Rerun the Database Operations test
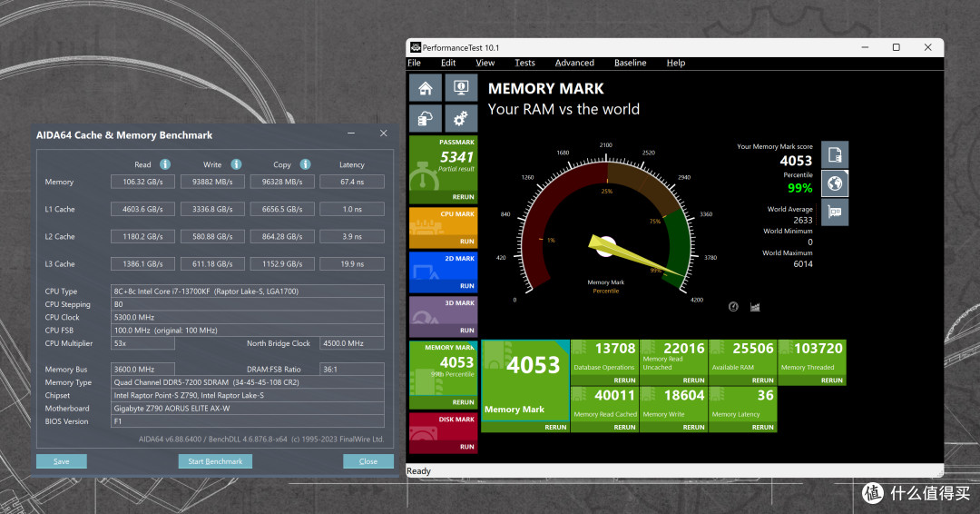The image size is (980, 514). (x=624, y=381)
